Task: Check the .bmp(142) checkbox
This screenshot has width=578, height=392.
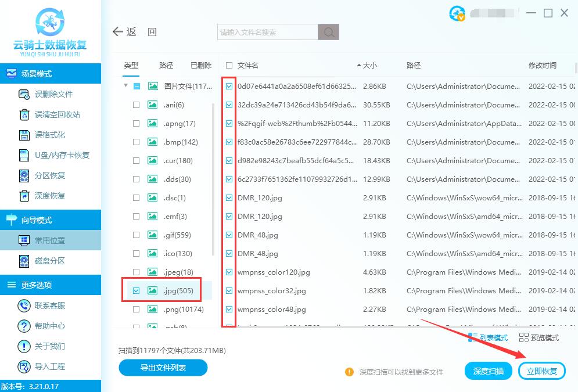Action: pyautogui.click(x=136, y=142)
